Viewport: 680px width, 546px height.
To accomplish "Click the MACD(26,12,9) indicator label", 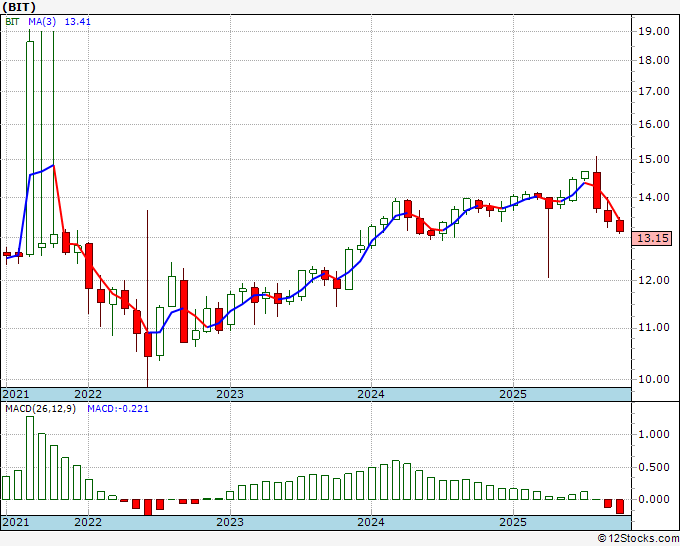I will [x=40, y=409].
